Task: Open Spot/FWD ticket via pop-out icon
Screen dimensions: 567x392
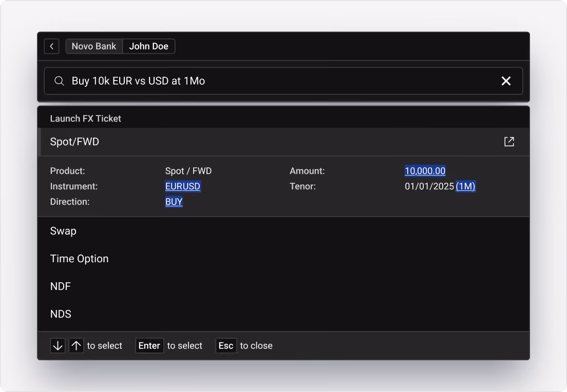Action: [x=509, y=142]
